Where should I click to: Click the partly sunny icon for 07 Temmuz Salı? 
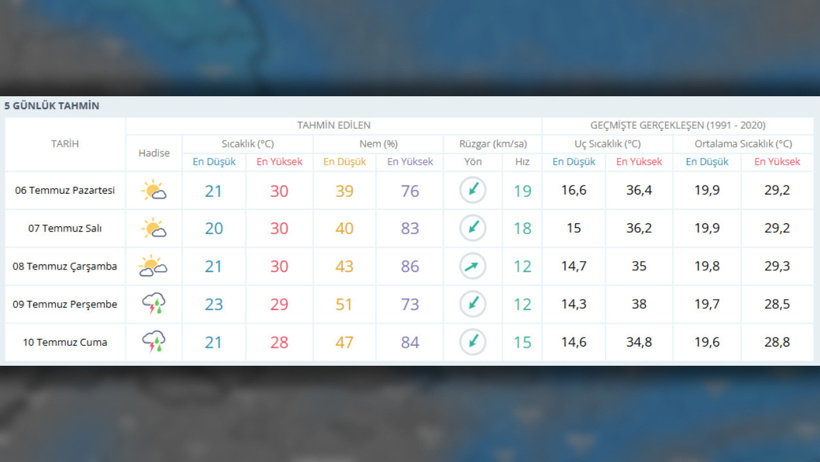pyautogui.click(x=154, y=228)
